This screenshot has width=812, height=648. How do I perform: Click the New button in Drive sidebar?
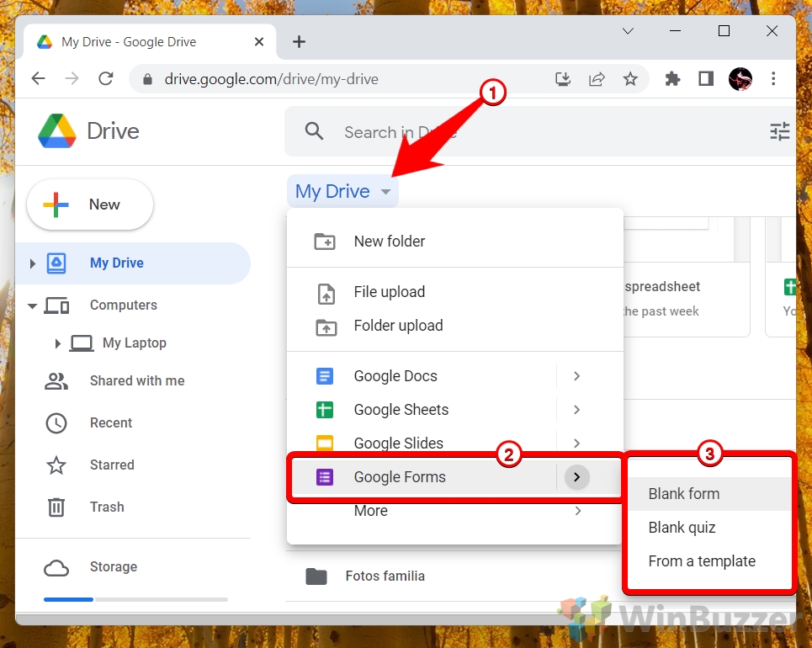(90, 204)
